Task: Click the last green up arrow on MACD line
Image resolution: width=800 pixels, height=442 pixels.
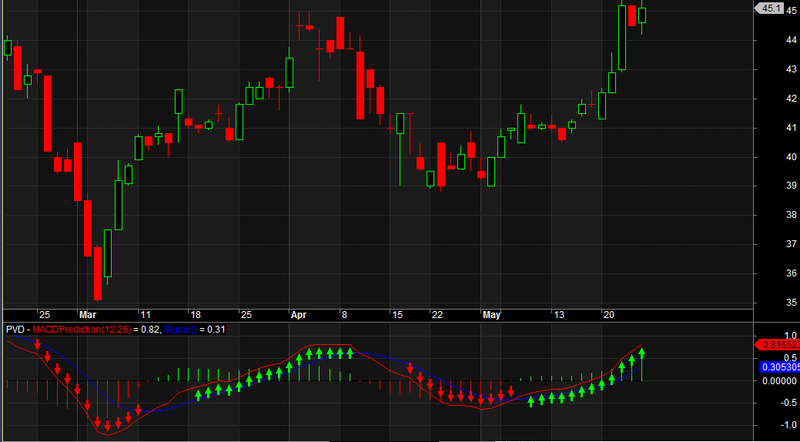Action: [x=642, y=353]
